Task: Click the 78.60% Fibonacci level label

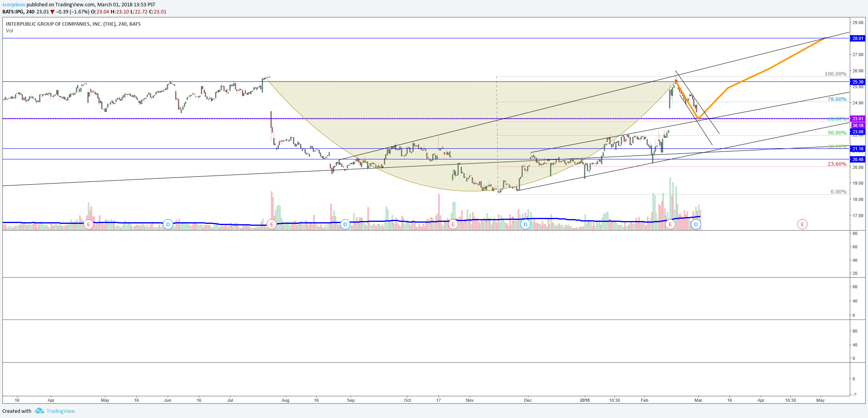Action: pos(837,99)
